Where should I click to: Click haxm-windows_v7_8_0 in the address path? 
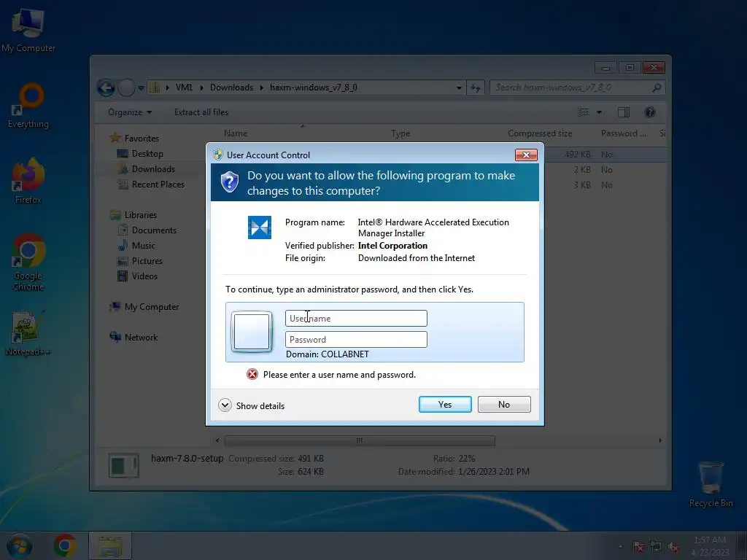coord(314,87)
